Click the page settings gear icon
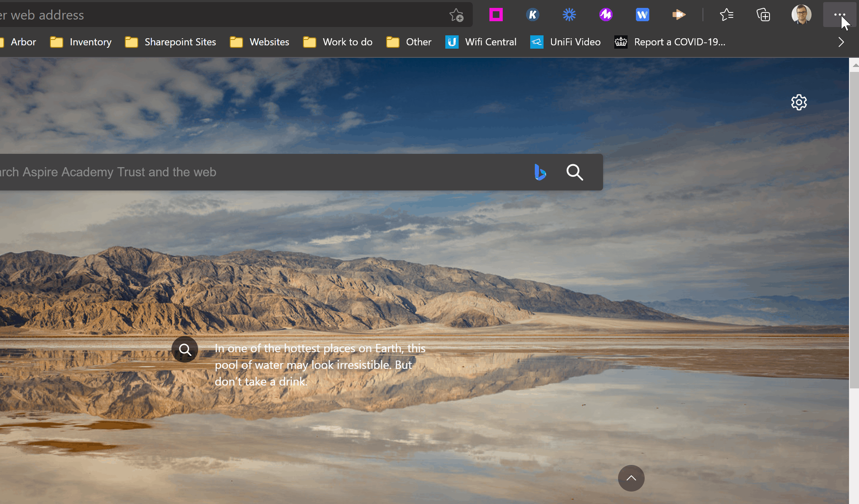859x504 pixels. click(799, 102)
